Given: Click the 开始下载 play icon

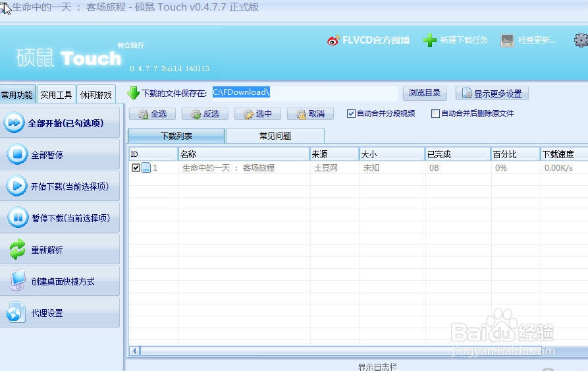Looking at the screenshot, I should [x=17, y=186].
